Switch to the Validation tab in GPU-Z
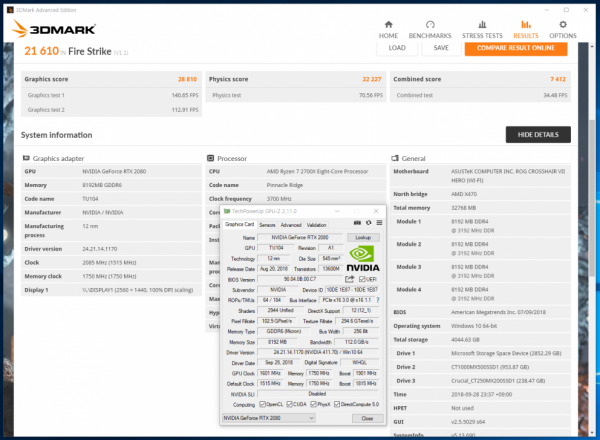 [316, 225]
